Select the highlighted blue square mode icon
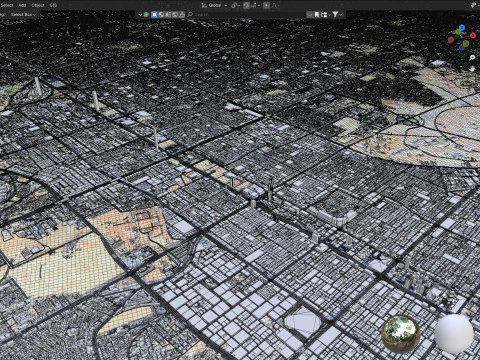Viewport: 480px width, 360px height. [x=154, y=15]
